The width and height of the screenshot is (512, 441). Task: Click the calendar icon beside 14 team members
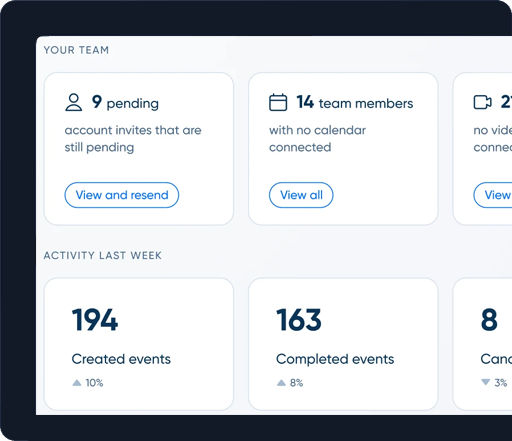point(278,102)
